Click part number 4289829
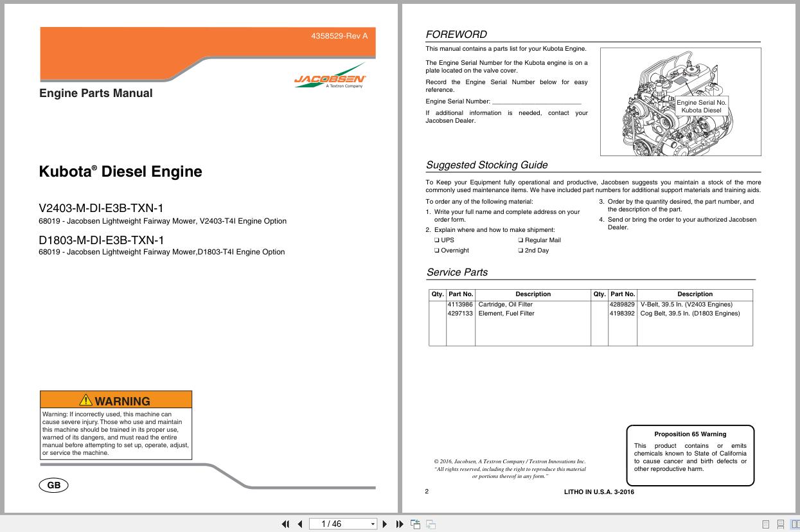 [x=622, y=305]
